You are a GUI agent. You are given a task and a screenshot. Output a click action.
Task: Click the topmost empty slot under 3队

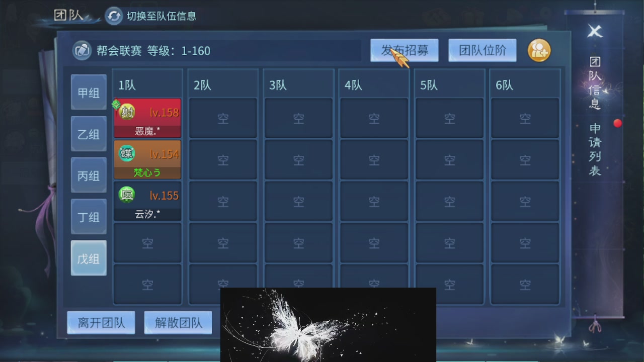pyautogui.click(x=298, y=118)
